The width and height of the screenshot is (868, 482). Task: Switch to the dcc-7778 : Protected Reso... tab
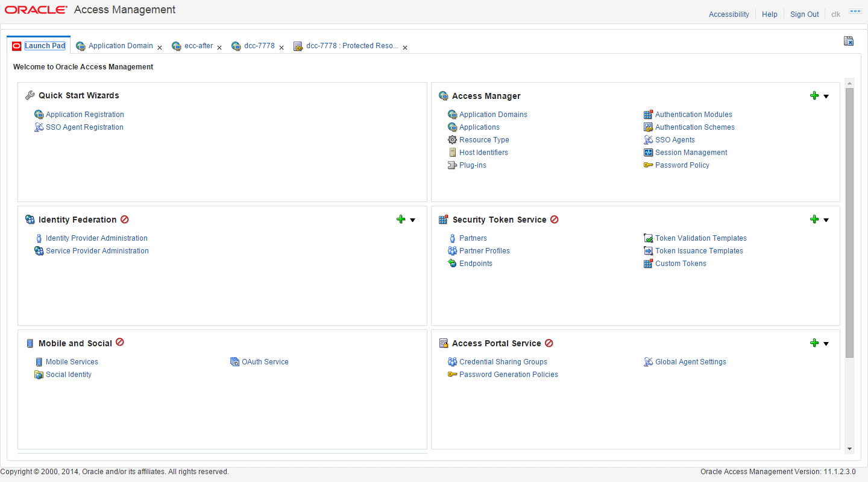click(352, 46)
